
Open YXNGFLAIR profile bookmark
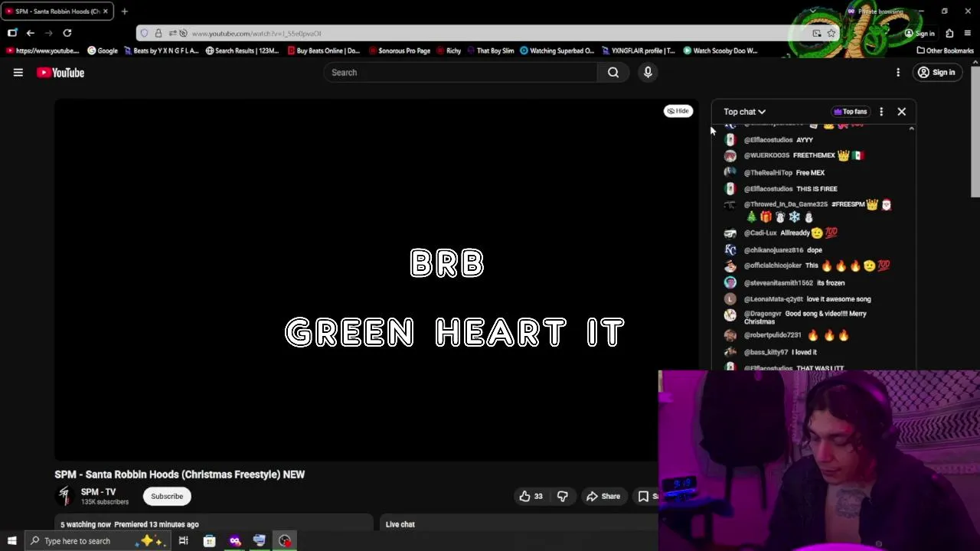639,51
